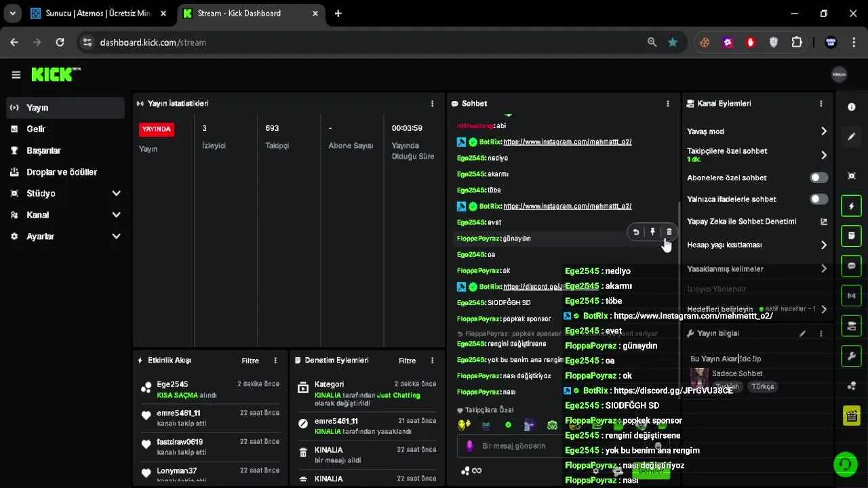Switch to Stream - Kick Dashboard tab
This screenshot has width=868, height=488.
[251, 14]
